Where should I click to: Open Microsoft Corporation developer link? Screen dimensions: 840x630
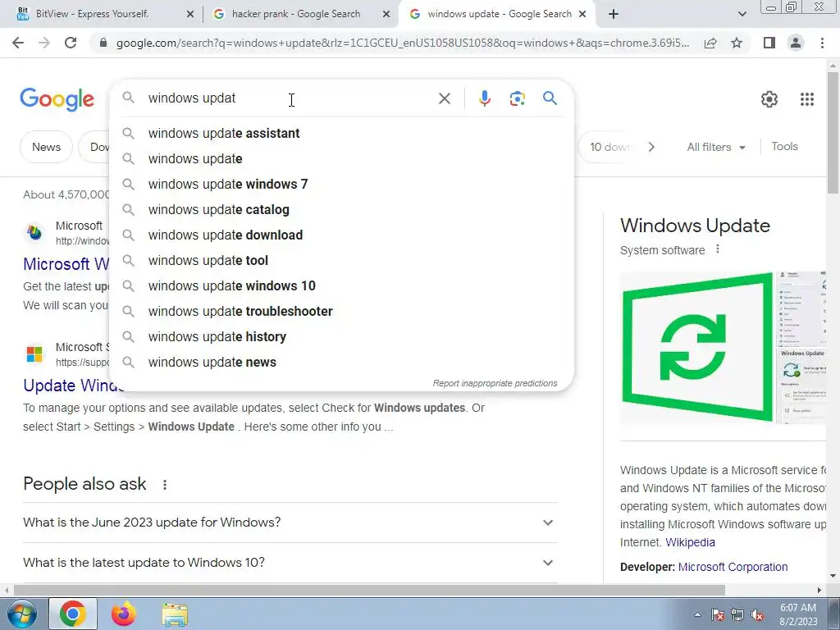pos(733,567)
